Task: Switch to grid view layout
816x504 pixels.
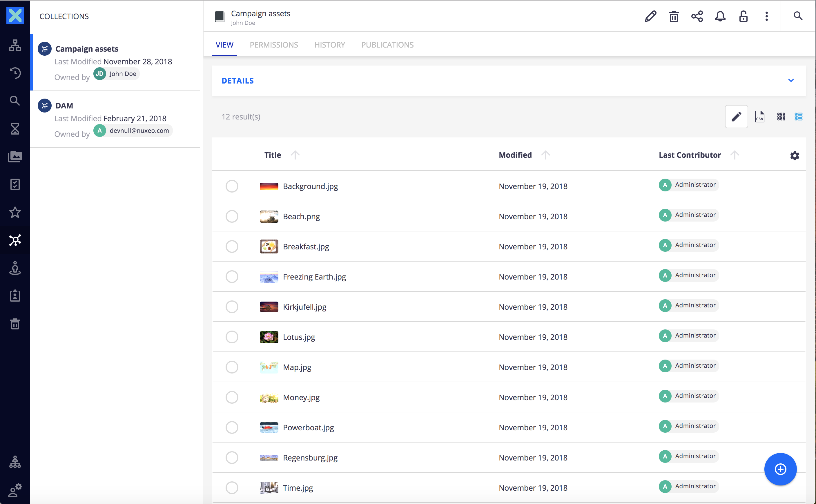Action: coord(781,117)
